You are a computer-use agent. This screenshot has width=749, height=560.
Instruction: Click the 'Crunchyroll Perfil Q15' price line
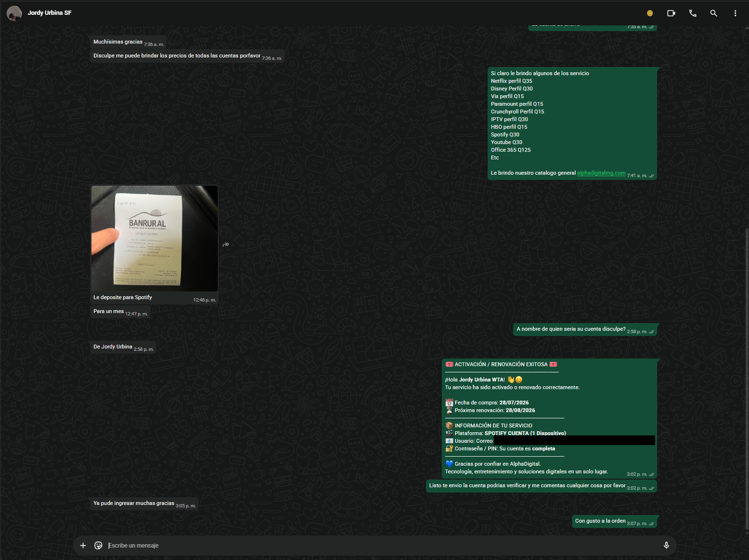point(517,112)
